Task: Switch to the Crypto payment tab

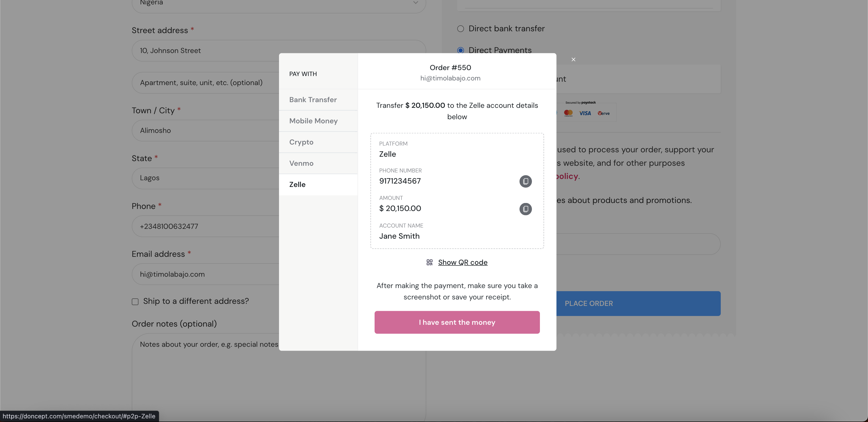Action: (x=301, y=142)
